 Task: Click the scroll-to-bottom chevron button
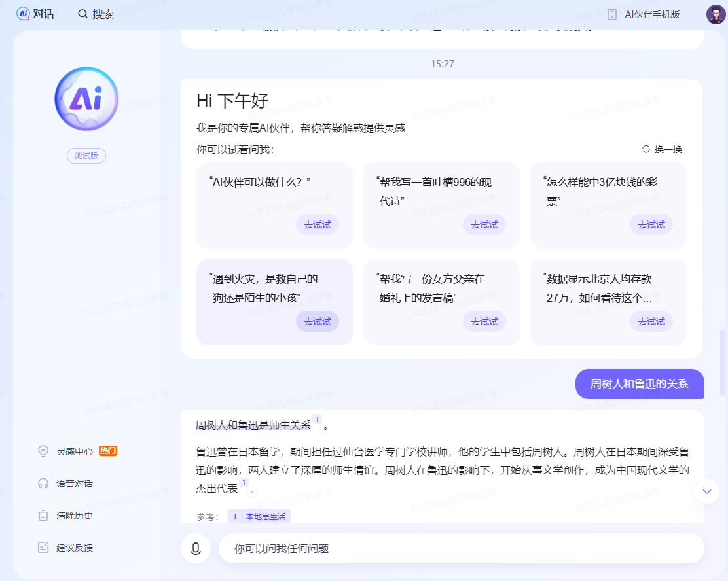pyautogui.click(x=706, y=491)
